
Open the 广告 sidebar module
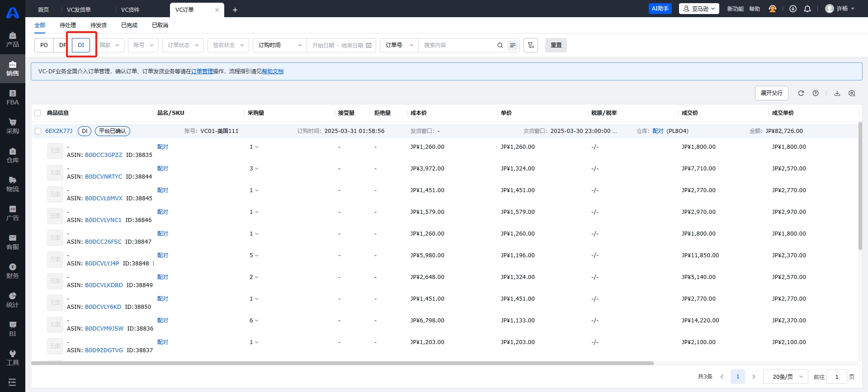tap(13, 213)
